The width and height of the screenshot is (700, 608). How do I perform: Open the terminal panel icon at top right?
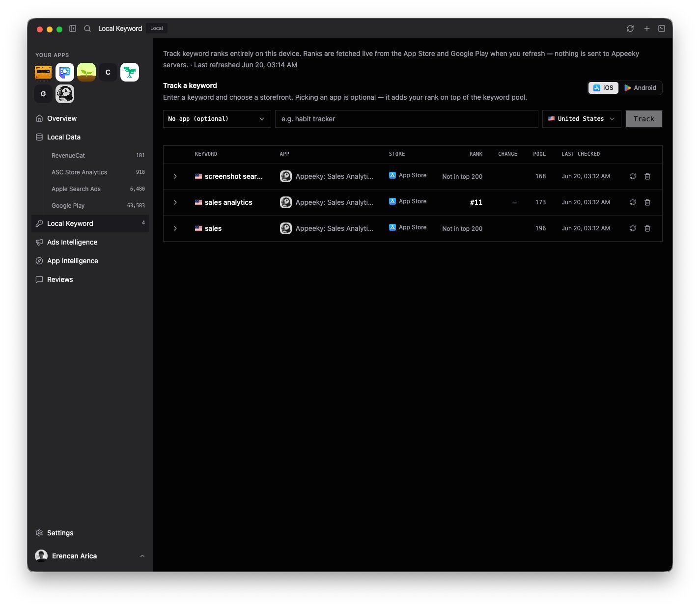(x=662, y=28)
